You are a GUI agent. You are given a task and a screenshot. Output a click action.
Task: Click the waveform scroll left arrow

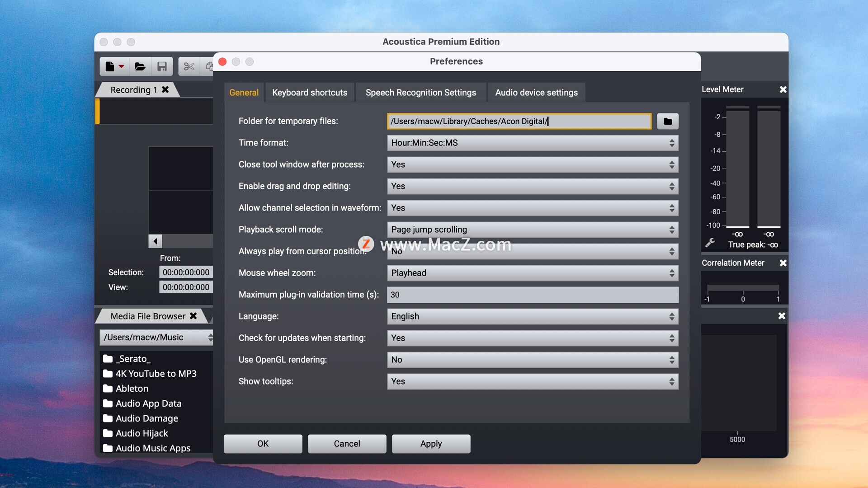coord(155,241)
